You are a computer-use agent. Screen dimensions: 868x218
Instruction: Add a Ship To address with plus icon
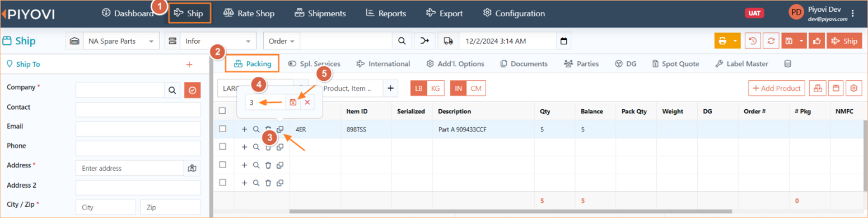pyautogui.click(x=189, y=64)
